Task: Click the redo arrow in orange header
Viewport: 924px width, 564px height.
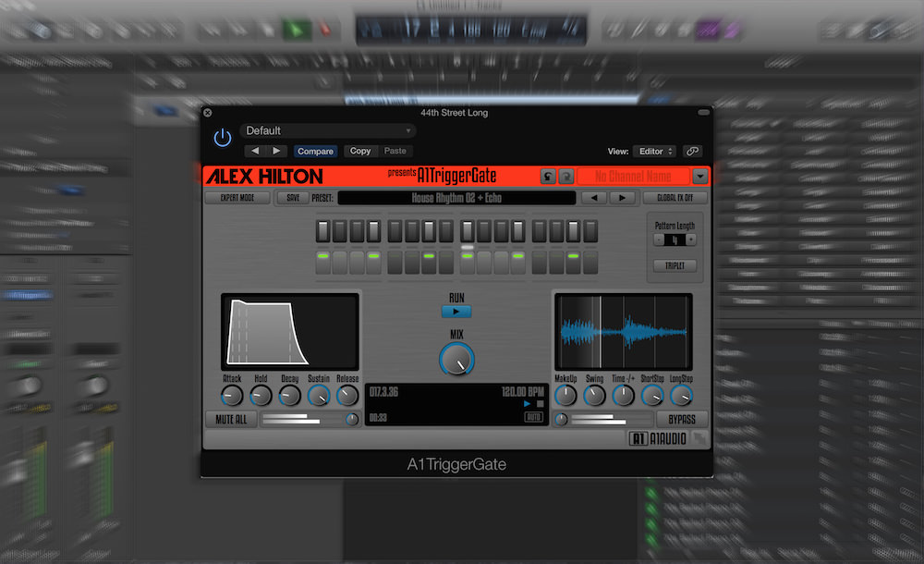Action: 565,177
